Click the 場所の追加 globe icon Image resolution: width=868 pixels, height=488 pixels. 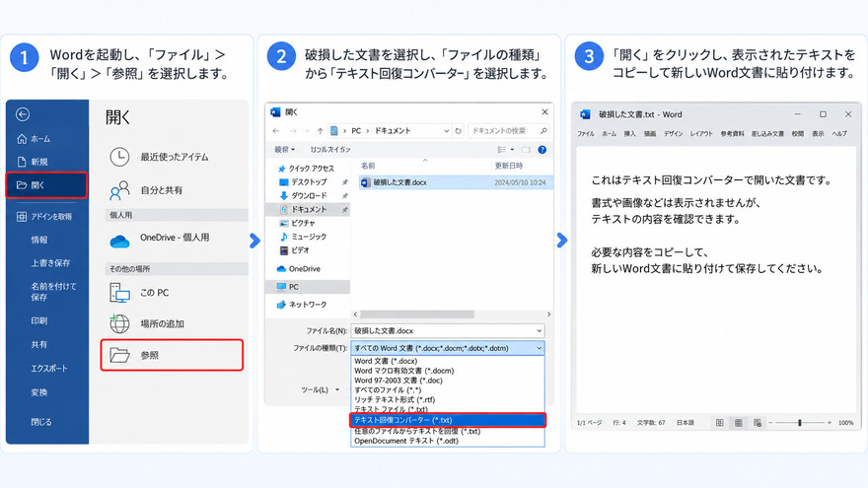tap(119, 323)
